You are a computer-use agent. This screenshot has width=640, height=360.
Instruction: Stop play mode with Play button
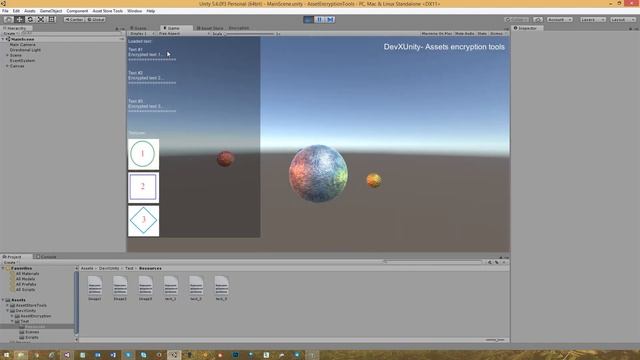pyautogui.click(x=309, y=19)
